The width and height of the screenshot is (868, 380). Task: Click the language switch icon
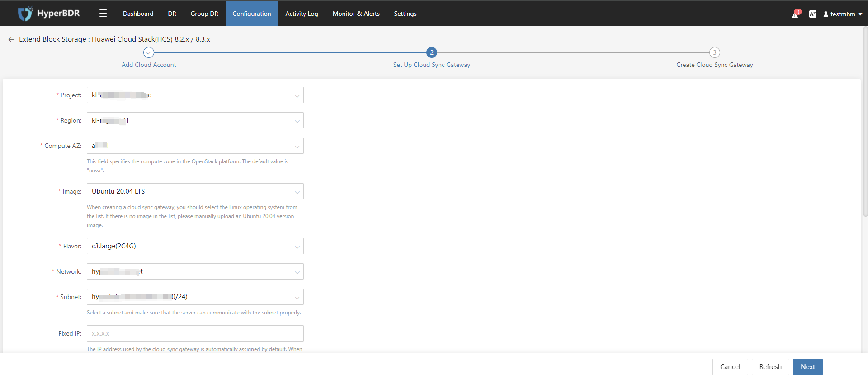tap(813, 14)
